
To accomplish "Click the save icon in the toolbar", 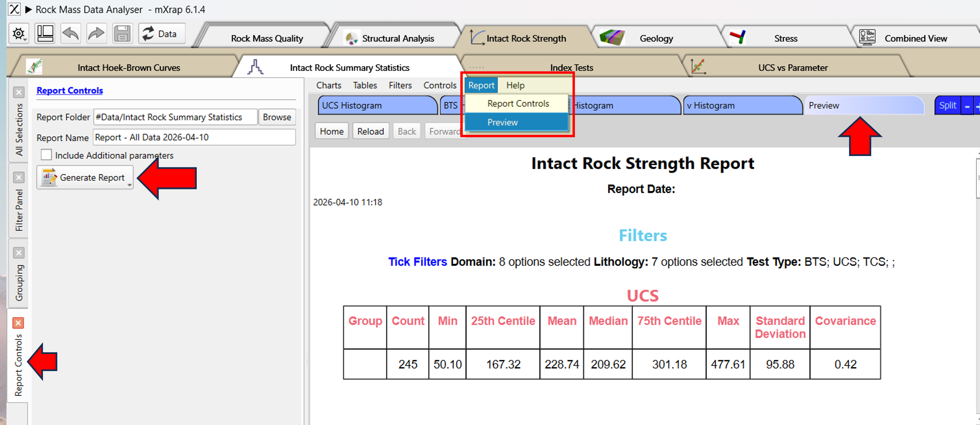I will (122, 33).
